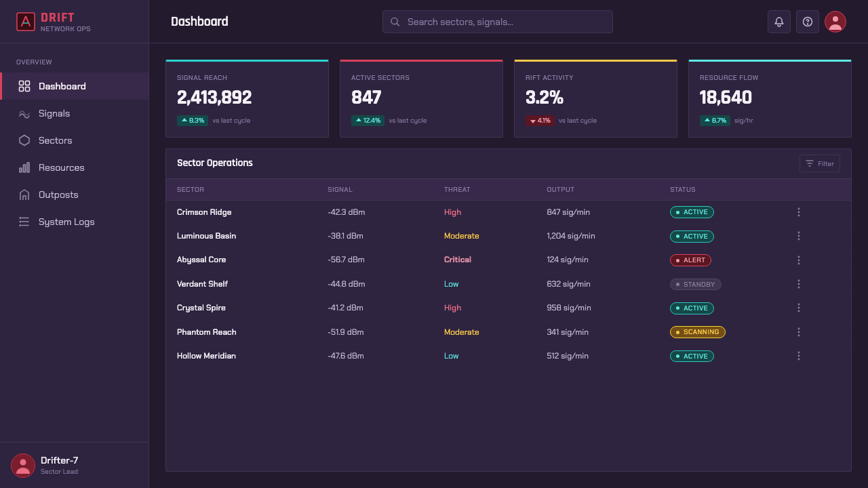
Task: Sort by OUTPUT column header
Action: tap(560, 190)
